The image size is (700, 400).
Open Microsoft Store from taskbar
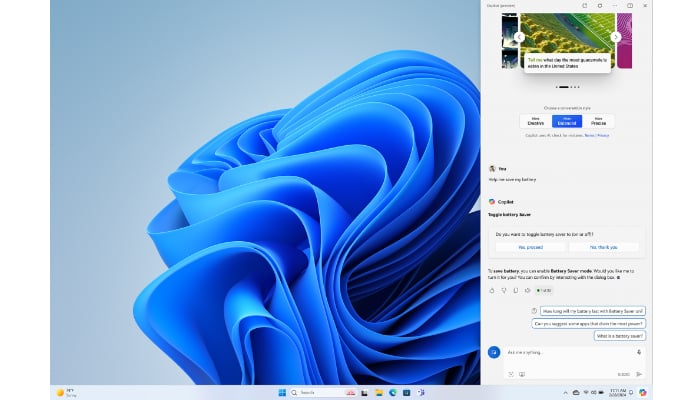[407, 392]
